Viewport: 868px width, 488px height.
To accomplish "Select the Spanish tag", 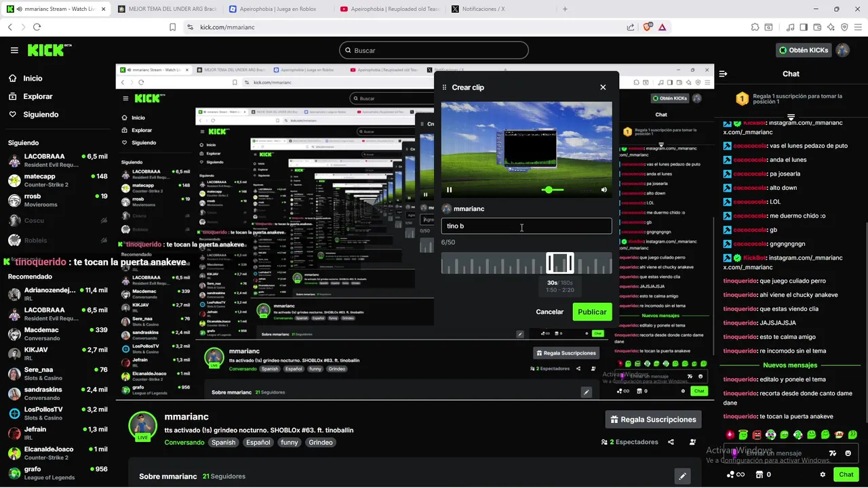I will coord(223,443).
